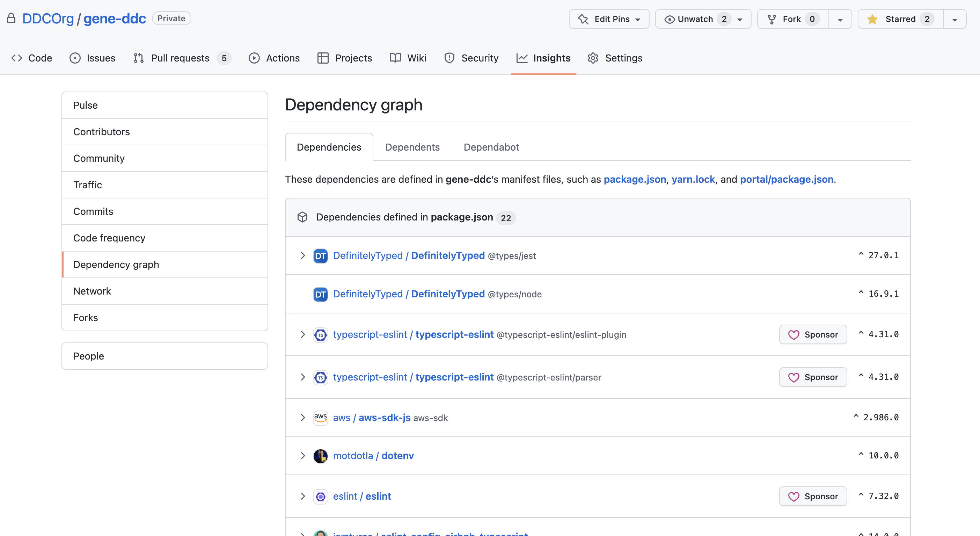The width and height of the screenshot is (980, 536).
Task: Click the Fork button
Action: point(793,19)
